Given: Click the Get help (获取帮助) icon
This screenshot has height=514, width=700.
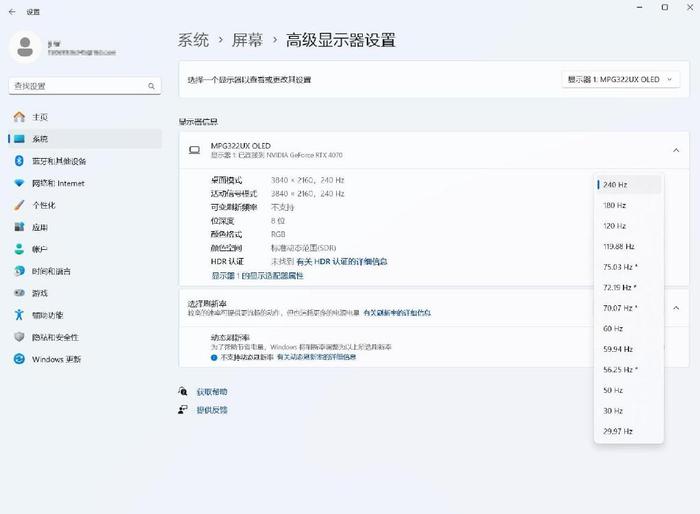Looking at the screenshot, I should click(183, 392).
